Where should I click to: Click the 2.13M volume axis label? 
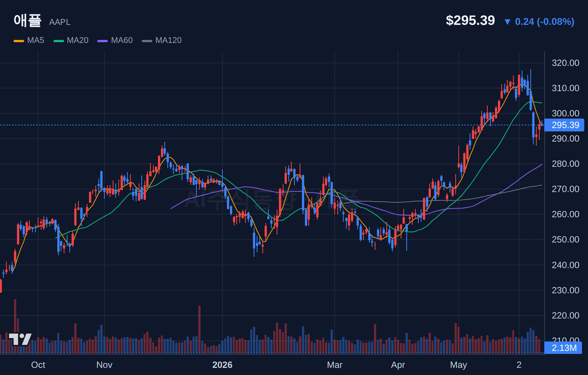pos(563,348)
